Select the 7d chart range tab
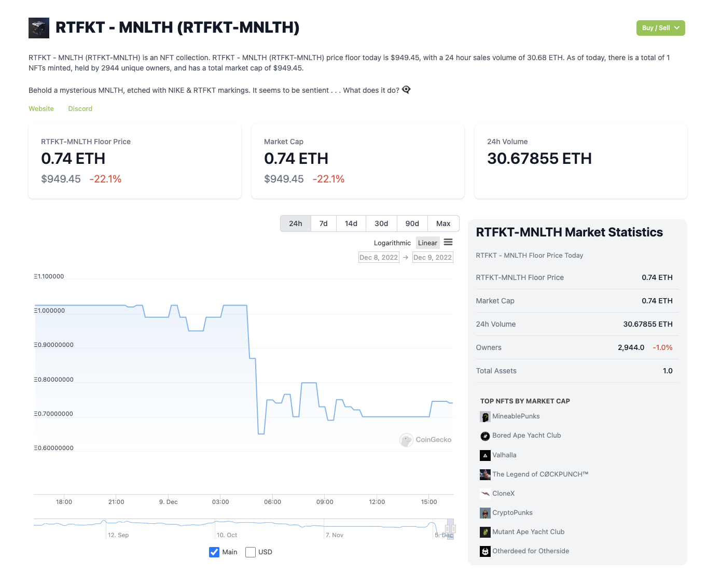721x588 pixels. pos(324,223)
